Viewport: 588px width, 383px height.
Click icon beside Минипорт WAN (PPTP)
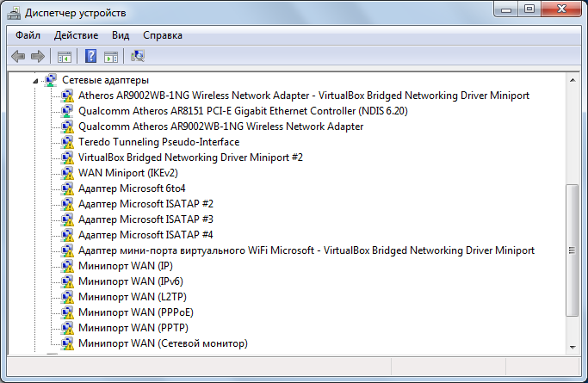pyautogui.click(x=67, y=328)
